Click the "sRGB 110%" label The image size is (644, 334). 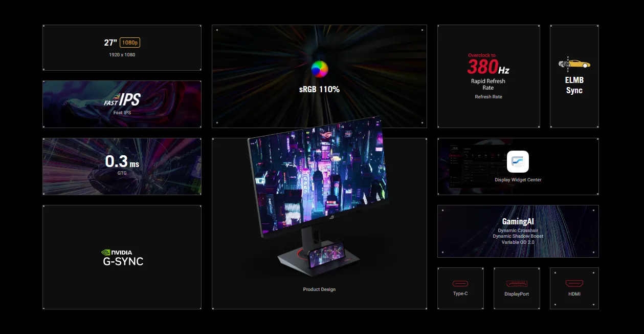pyautogui.click(x=319, y=89)
